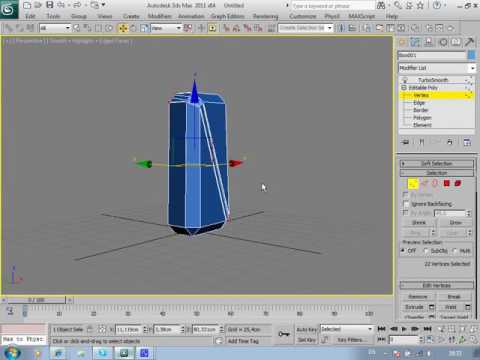This screenshot has height=360, width=480.
Task: Collapse the Edit Vertices rollout
Action: pyautogui.click(x=437, y=285)
